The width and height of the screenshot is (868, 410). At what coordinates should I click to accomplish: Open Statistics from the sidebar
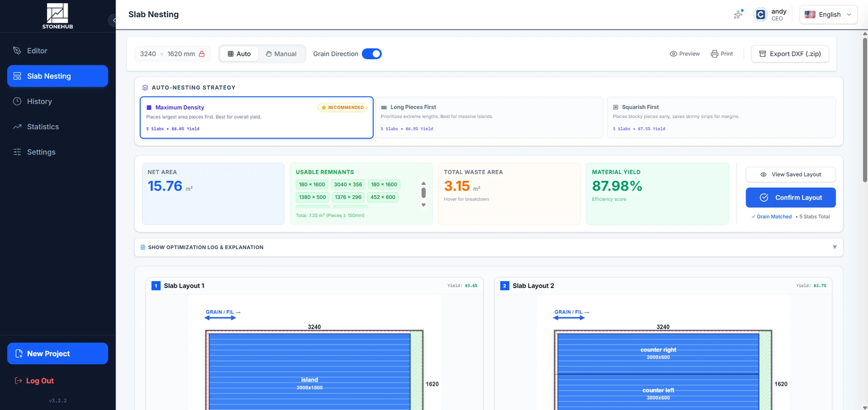coord(58,127)
